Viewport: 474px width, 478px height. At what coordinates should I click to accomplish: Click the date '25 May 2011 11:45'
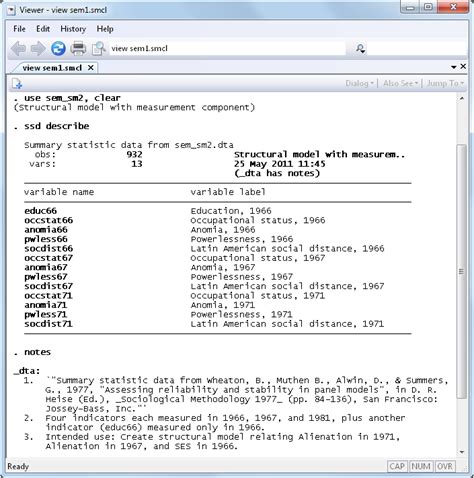coord(279,164)
